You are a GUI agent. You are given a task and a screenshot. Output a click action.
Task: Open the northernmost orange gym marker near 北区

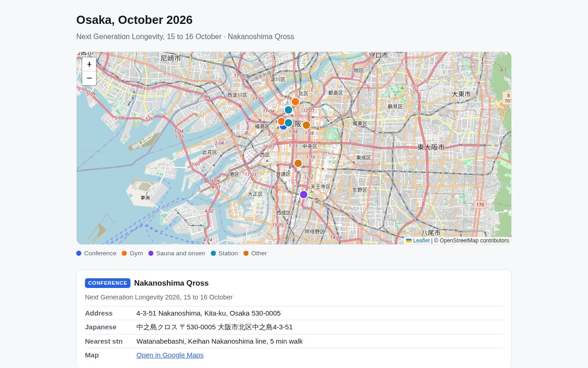pos(295,102)
